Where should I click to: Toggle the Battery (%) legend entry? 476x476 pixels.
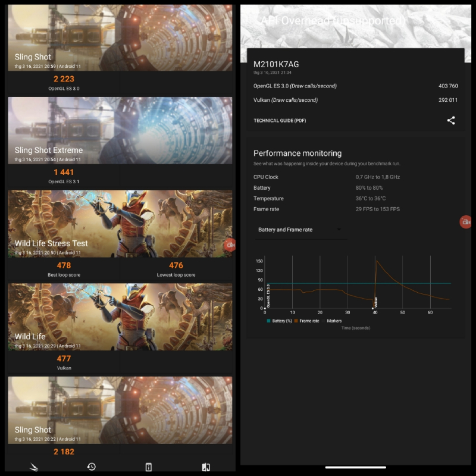[279, 321]
